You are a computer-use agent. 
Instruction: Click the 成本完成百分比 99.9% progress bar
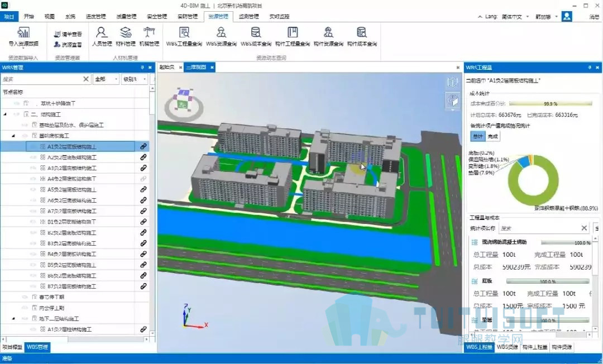[x=551, y=104]
